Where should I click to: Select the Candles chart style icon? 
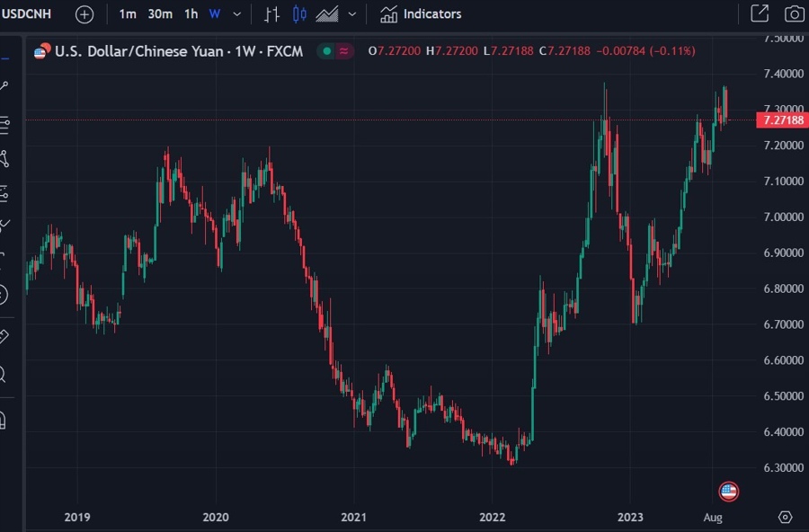pyautogui.click(x=299, y=14)
